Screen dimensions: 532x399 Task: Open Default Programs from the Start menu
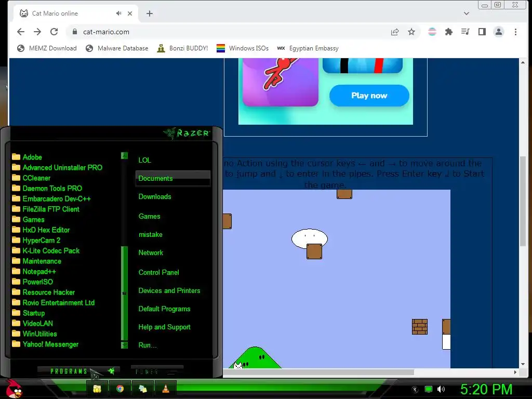click(164, 309)
